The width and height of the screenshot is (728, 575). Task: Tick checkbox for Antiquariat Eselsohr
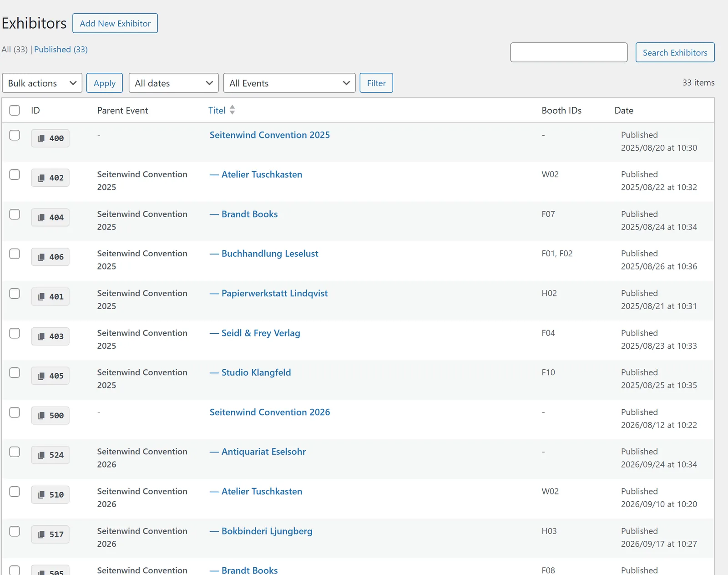tap(15, 452)
